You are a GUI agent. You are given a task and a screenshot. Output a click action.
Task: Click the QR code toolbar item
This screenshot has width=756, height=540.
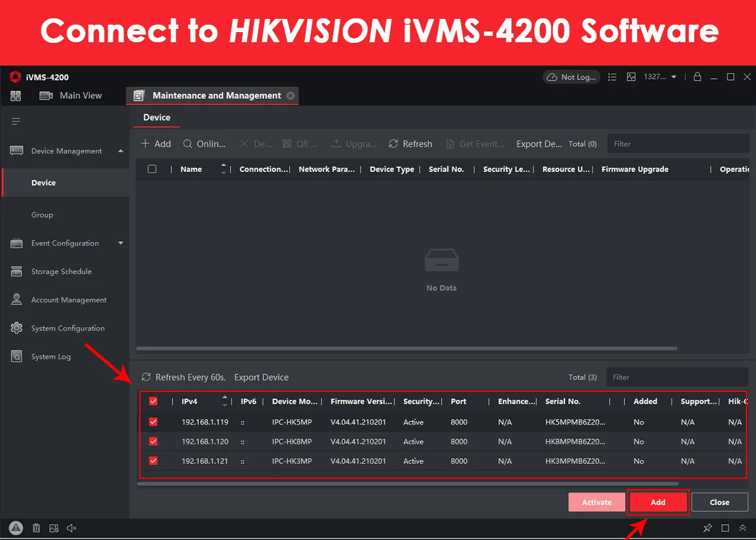coord(300,144)
